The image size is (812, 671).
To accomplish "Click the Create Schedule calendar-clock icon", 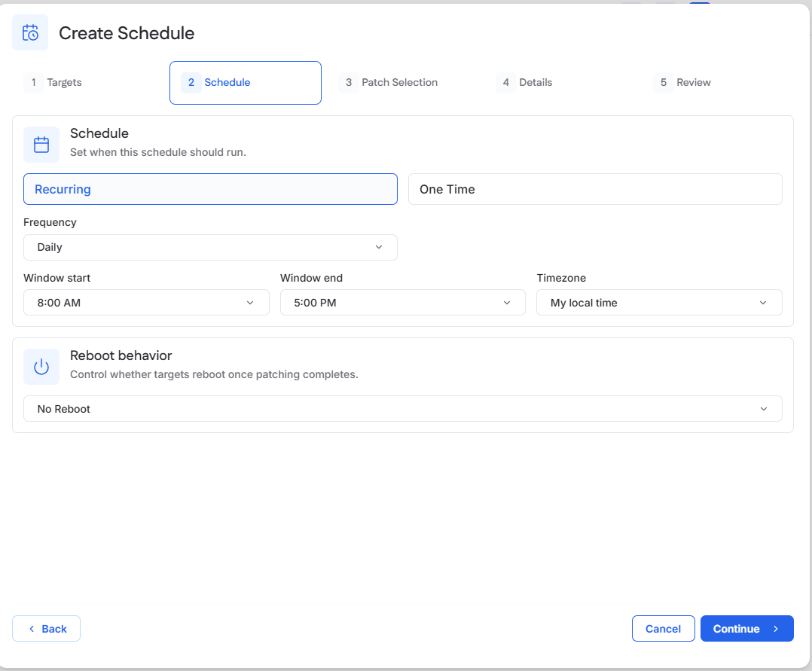I will 30,32.
